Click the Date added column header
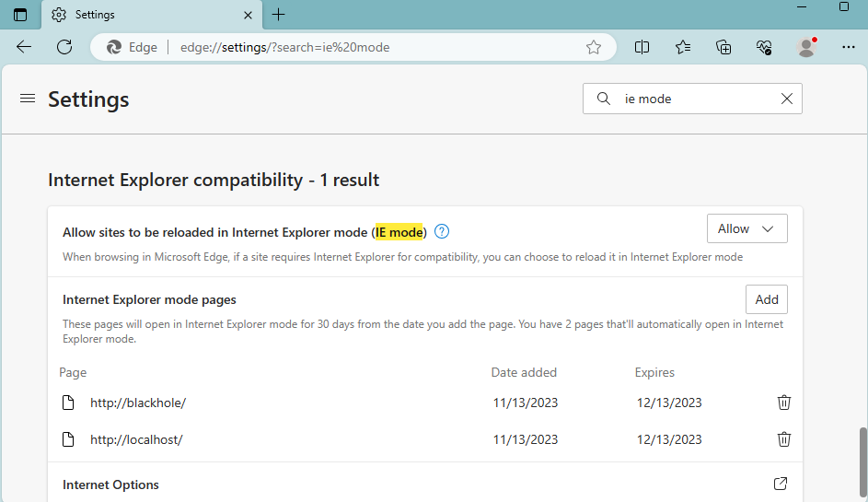This screenshot has width=868, height=502. [524, 372]
